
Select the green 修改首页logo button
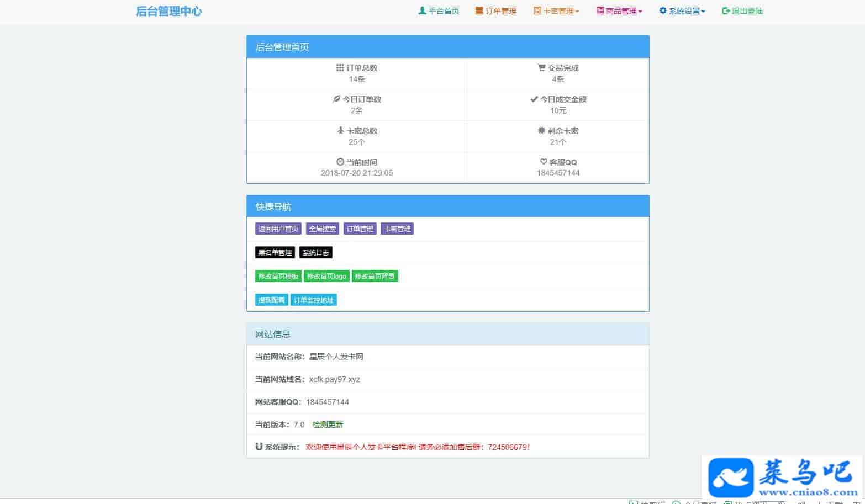[326, 277]
